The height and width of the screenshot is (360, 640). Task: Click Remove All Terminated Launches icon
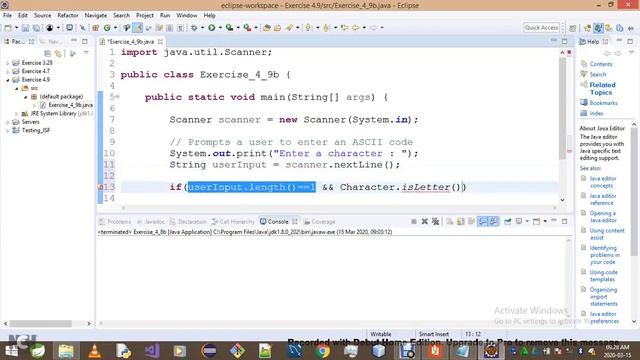tap(436, 221)
